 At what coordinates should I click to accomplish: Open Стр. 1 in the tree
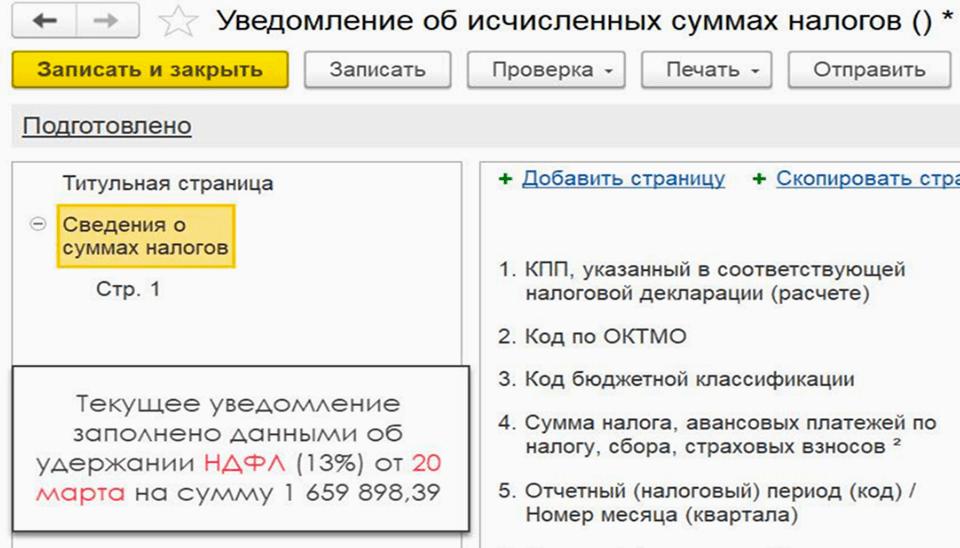click(128, 289)
